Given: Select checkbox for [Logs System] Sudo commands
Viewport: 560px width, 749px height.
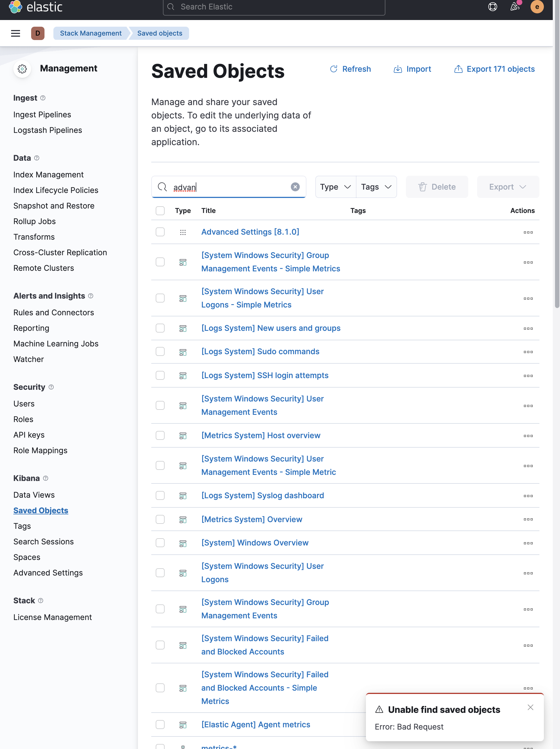Looking at the screenshot, I should click(160, 351).
